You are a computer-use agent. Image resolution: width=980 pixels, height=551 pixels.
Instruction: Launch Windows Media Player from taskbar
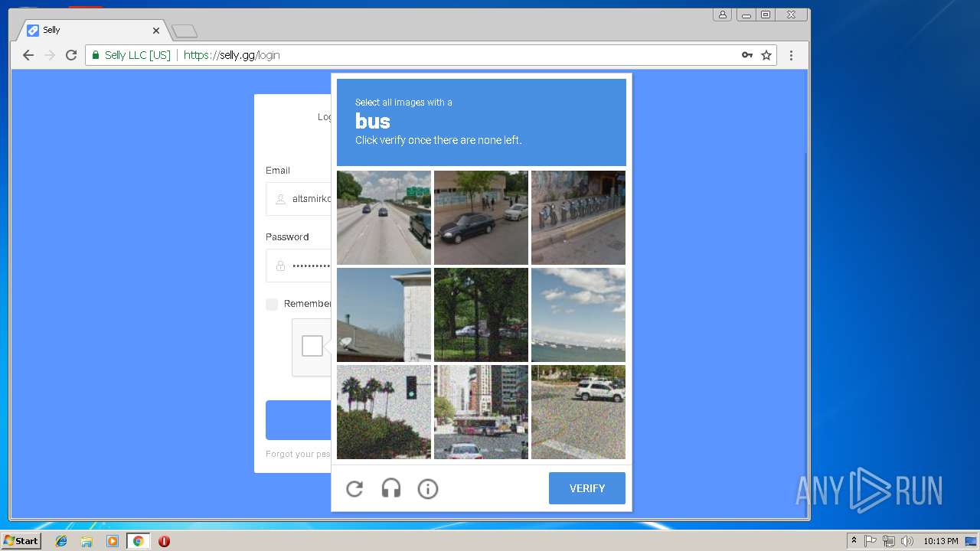tap(113, 541)
